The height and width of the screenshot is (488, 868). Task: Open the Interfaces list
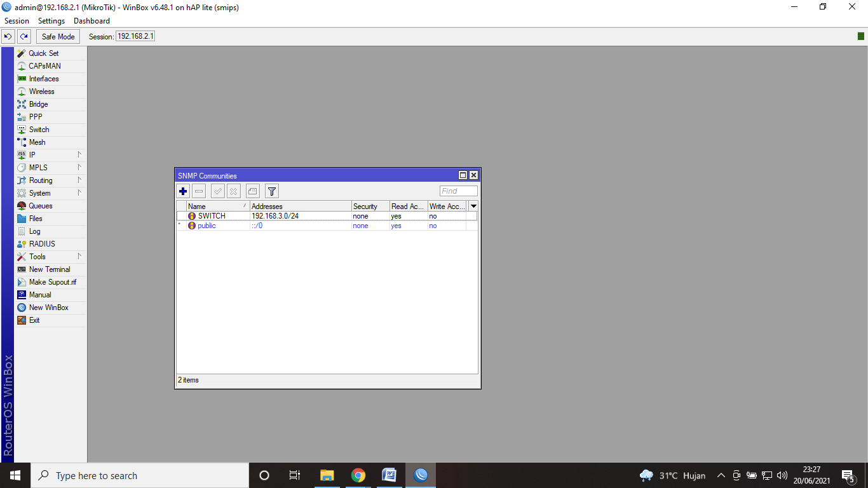point(50,79)
